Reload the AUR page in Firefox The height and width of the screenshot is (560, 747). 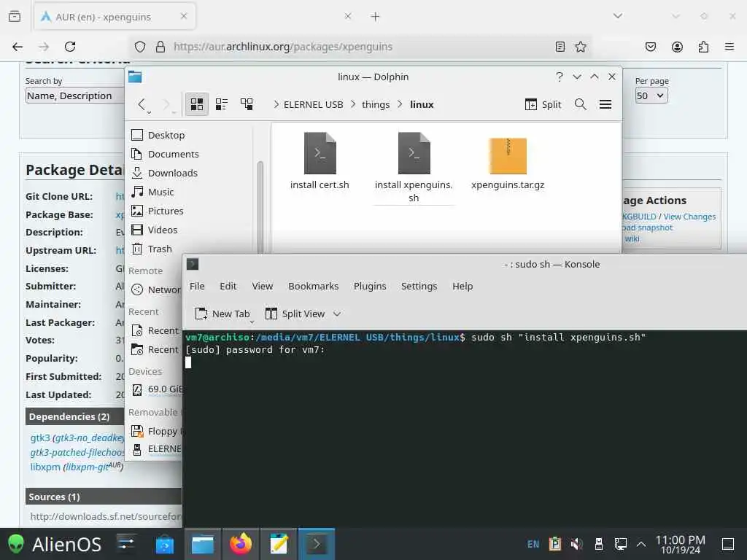click(70, 47)
